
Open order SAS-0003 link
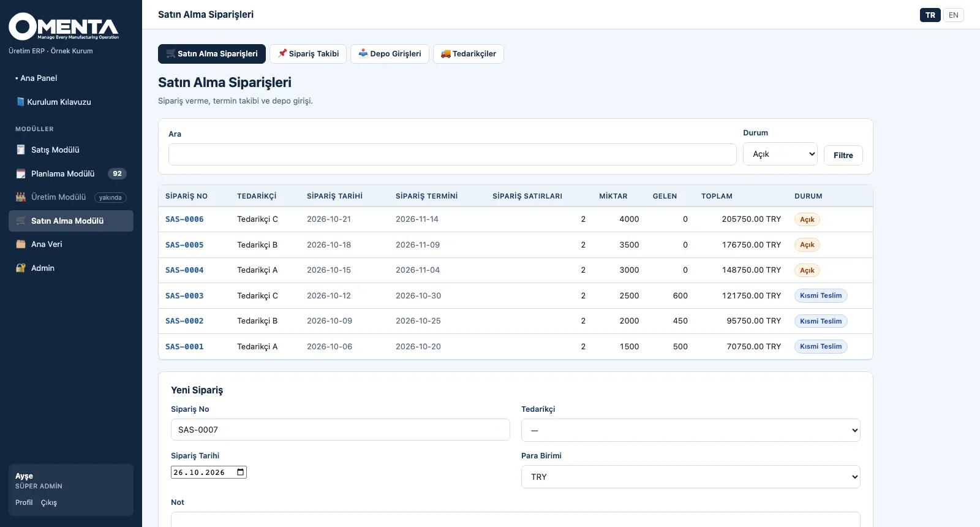tap(184, 295)
